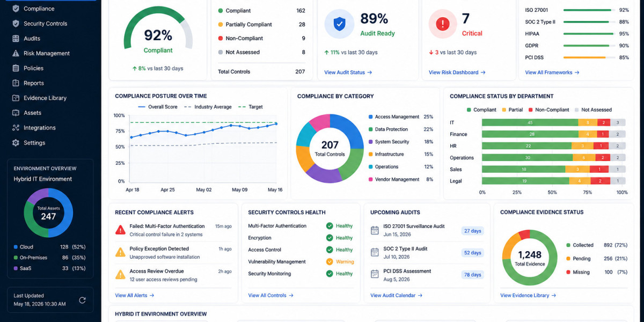This screenshot has height=322, width=644.
Task: Click the 52 days audit badge
Action: coord(473,253)
